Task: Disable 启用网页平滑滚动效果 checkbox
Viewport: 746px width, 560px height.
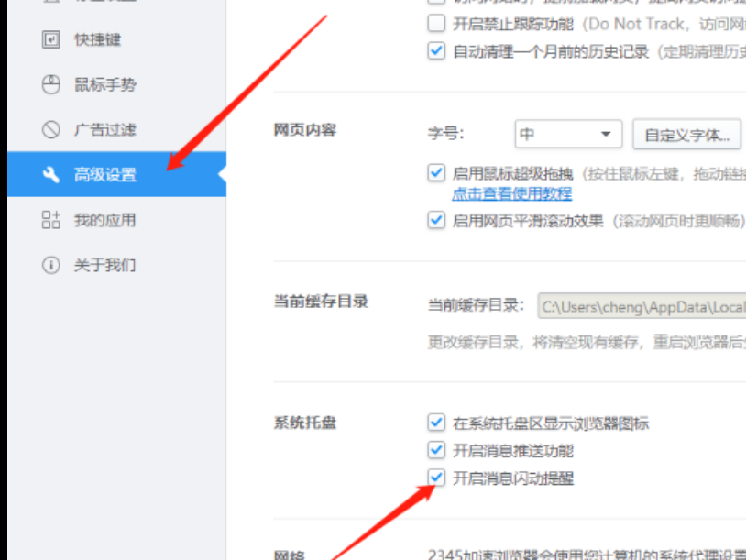Action: (x=436, y=220)
